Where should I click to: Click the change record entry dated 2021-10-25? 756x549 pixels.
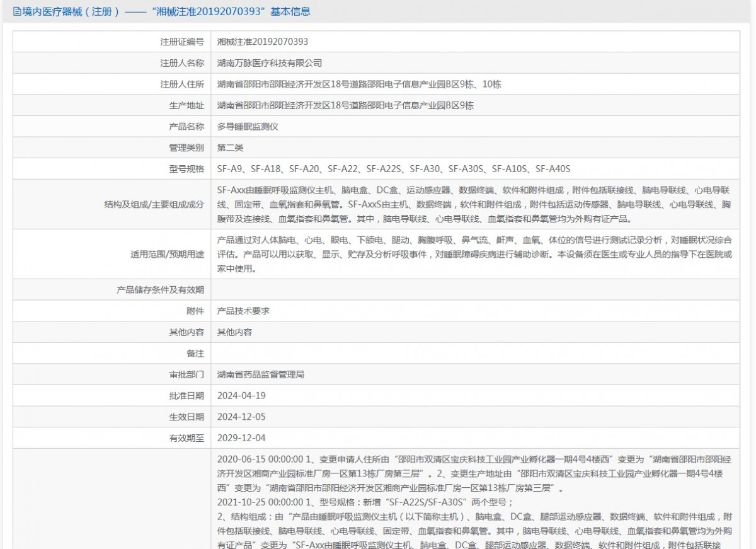coord(365,502)
